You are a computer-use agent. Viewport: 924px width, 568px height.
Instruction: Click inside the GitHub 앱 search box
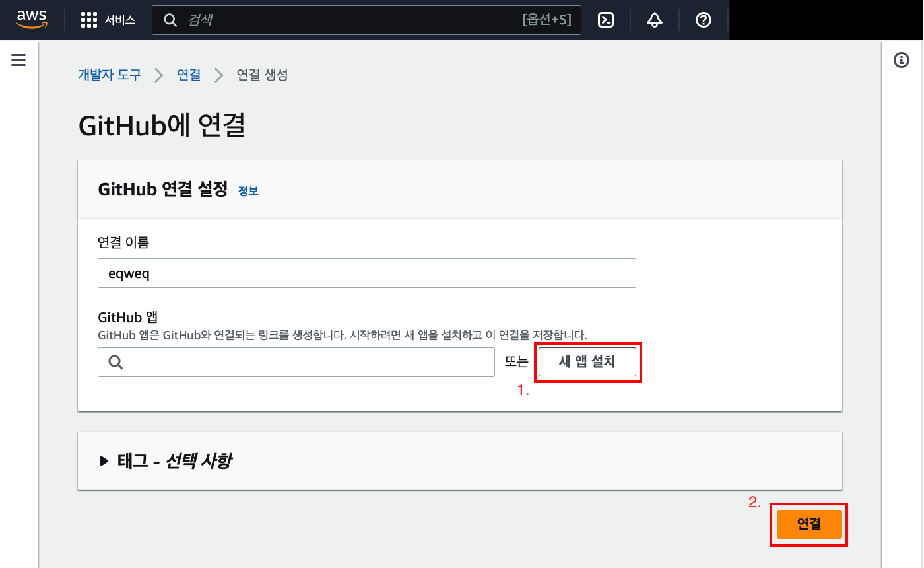(x=296, y=362)
